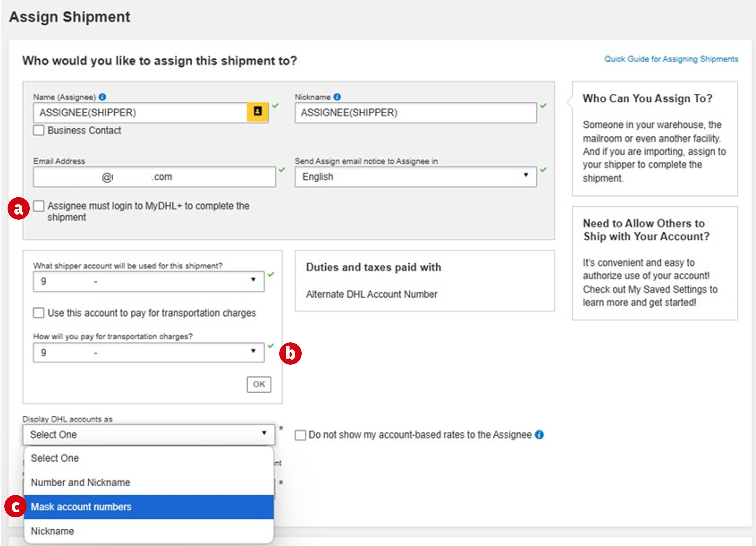756x546 pixels.
Task: Click Need to Allow Others heading
Action: pyautogui.click(x=646, y=230)
